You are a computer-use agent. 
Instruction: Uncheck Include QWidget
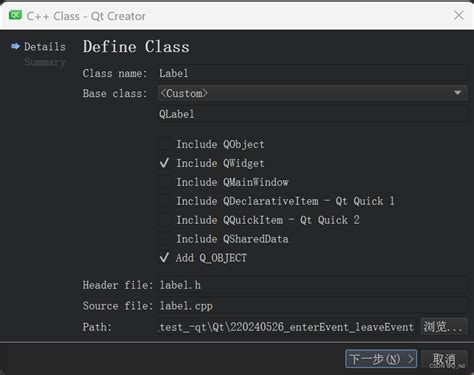(164, 163)
